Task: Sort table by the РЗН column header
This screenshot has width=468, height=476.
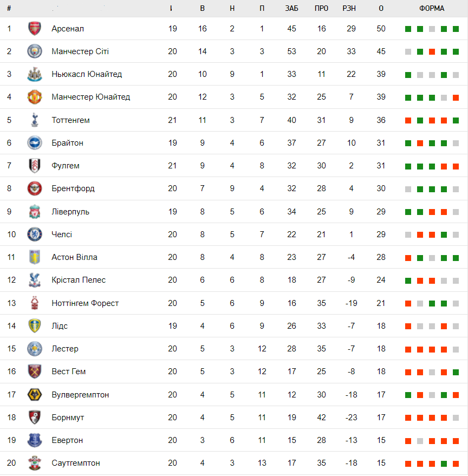Action: pyautogui.click(x=351, y=9)
